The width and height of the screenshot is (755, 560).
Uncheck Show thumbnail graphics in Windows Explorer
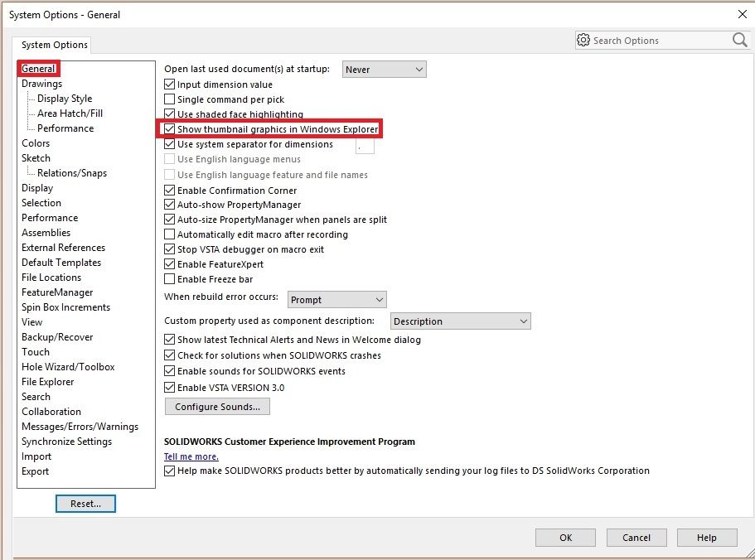coord(170,129)
